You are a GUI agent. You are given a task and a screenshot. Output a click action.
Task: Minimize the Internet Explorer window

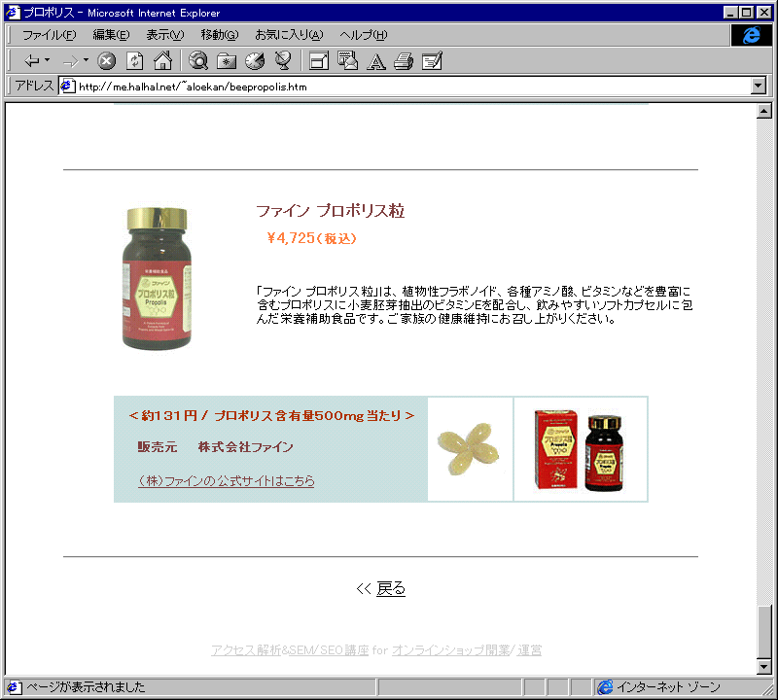point(730,13)
